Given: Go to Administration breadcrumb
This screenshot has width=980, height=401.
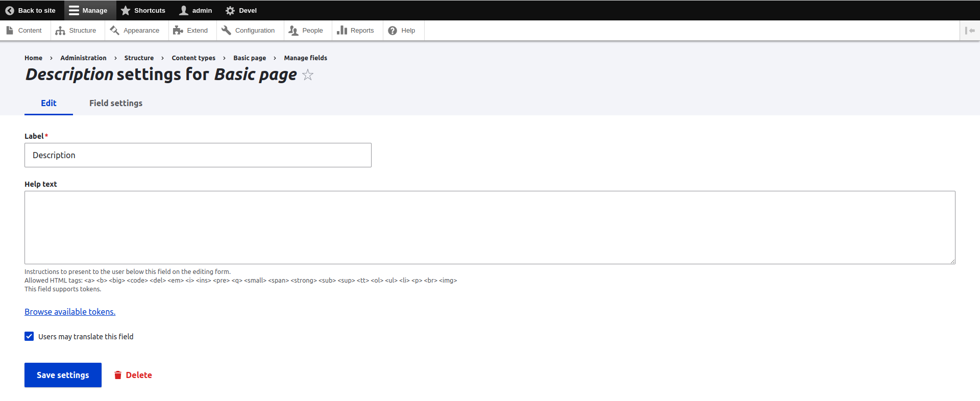Looking at the screenshot, I should click(x=83, y=58).
